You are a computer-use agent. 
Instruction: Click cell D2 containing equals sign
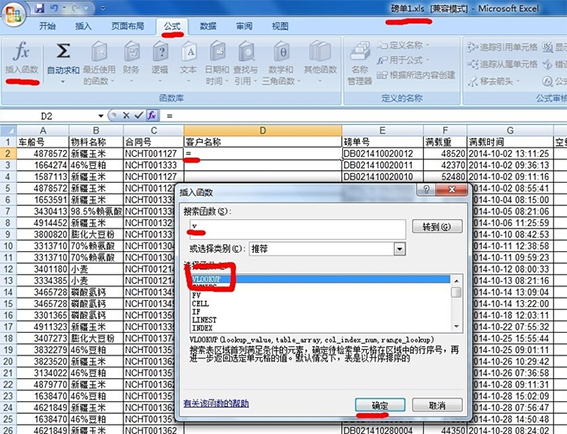tap(263, 153)
